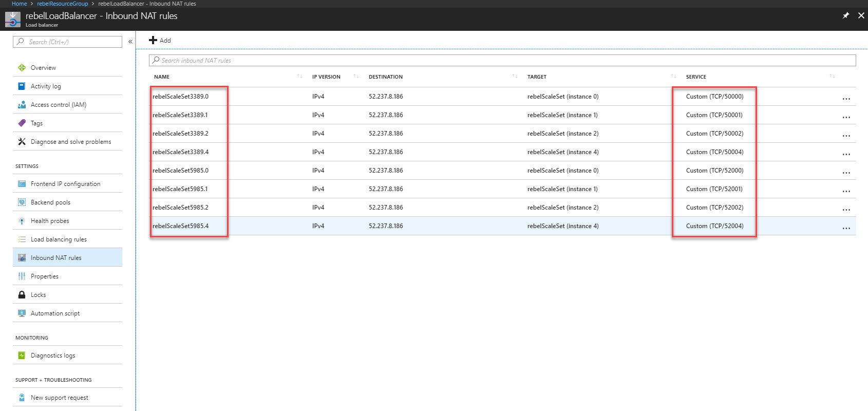Open more options for rebelScaleSet5985.4
This screenshot has width=868, height=411.
846,228
